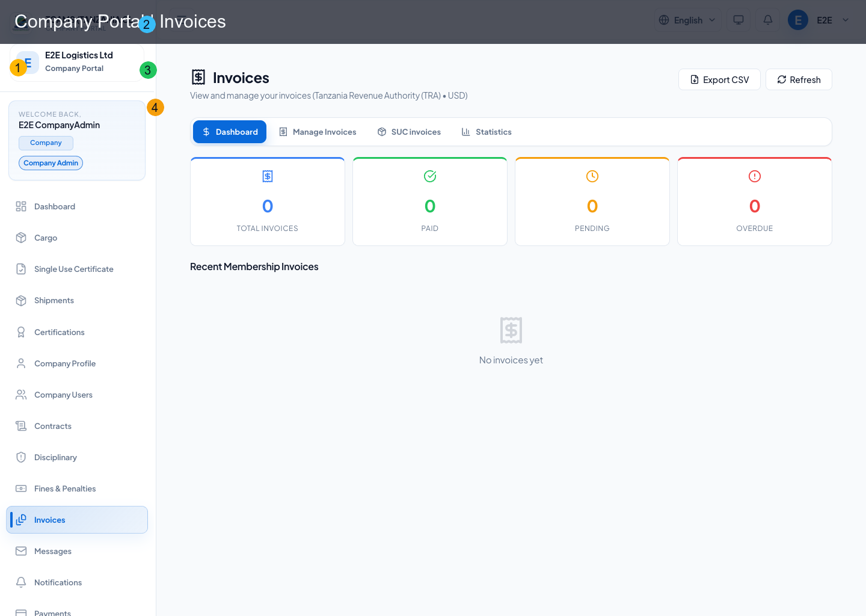Viewport: 866px width, 616px height.
Task: Click the Invoices heading icon
Action: [198, 77]
